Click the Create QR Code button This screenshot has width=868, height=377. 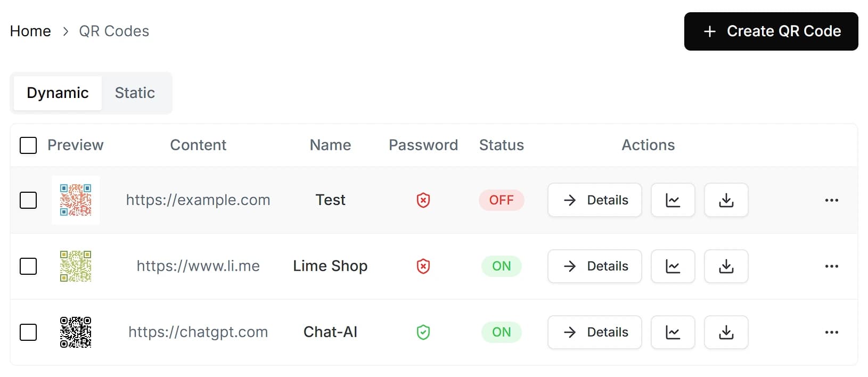771,31
